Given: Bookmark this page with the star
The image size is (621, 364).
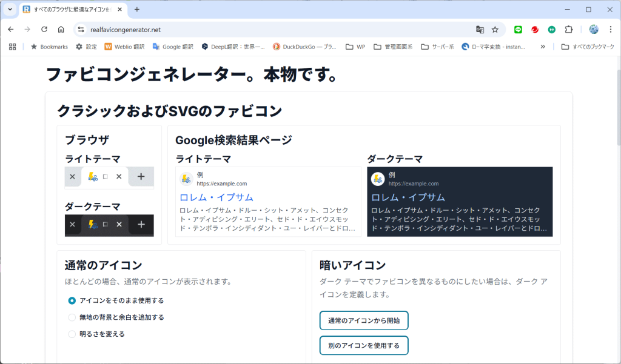Looking at the screenshot, I should [x=495, y=30].
